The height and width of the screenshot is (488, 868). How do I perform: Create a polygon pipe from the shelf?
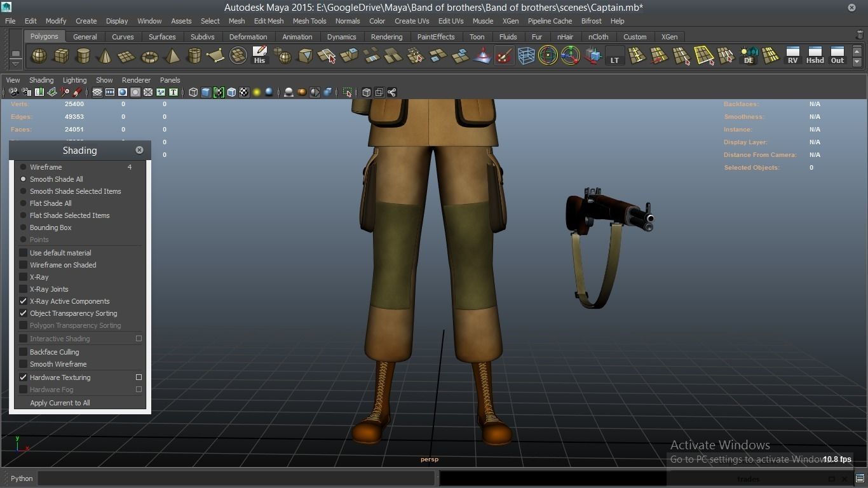[194, 56]
